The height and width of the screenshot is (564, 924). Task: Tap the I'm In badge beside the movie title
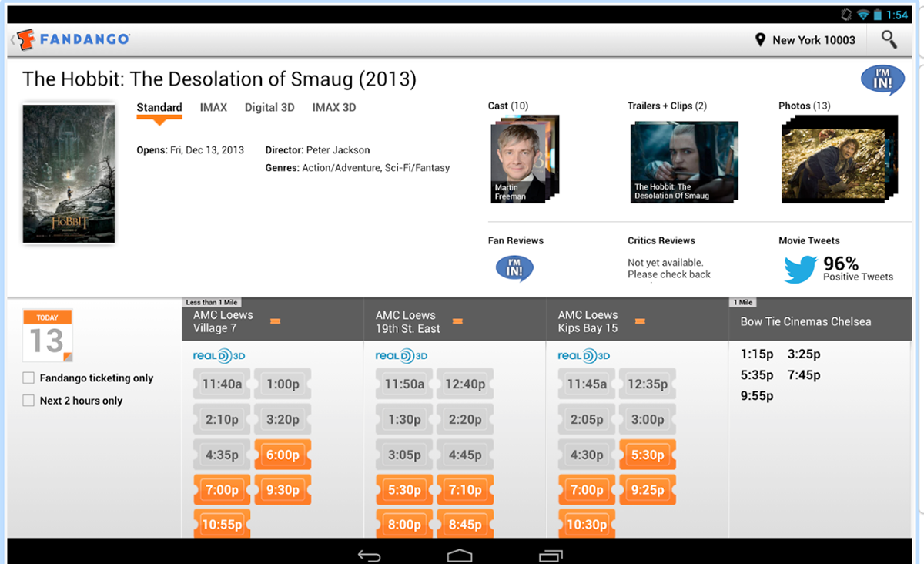coord(882,79)
